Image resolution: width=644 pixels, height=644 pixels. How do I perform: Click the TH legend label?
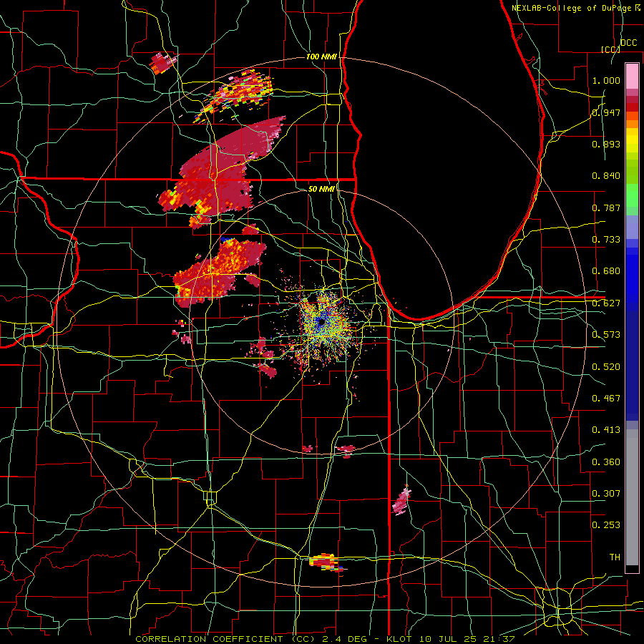[x=615, y=557]
